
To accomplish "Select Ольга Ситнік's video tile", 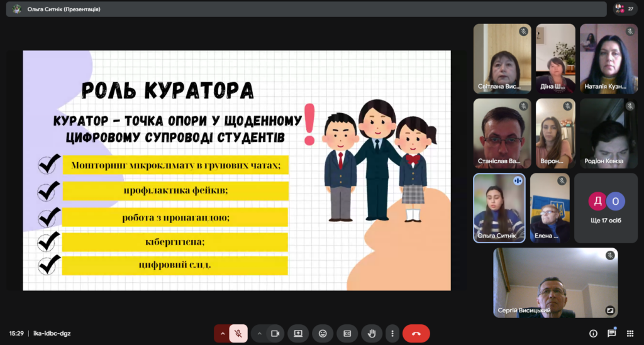I will pos(499,208).
